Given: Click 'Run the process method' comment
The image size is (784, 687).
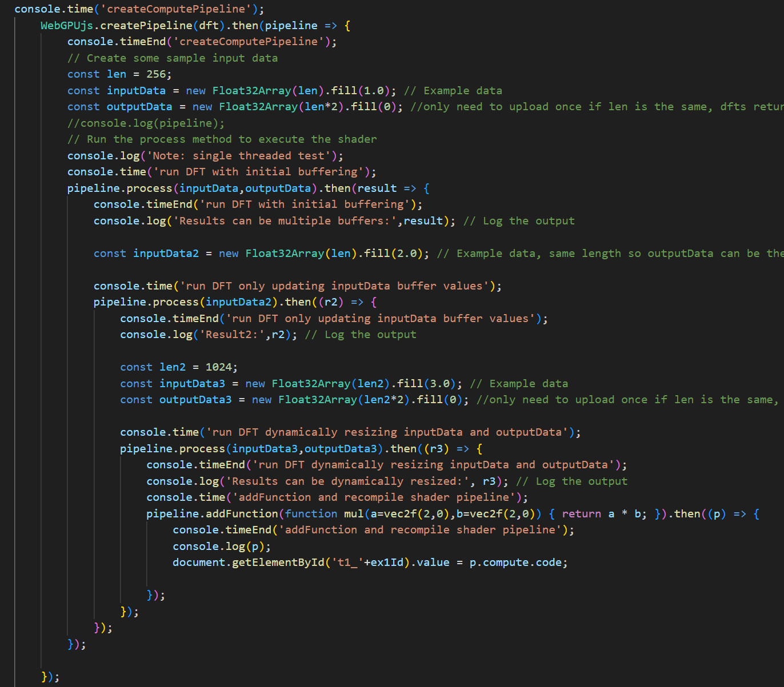Looking at the screenshot, I should tap(222, 139).
